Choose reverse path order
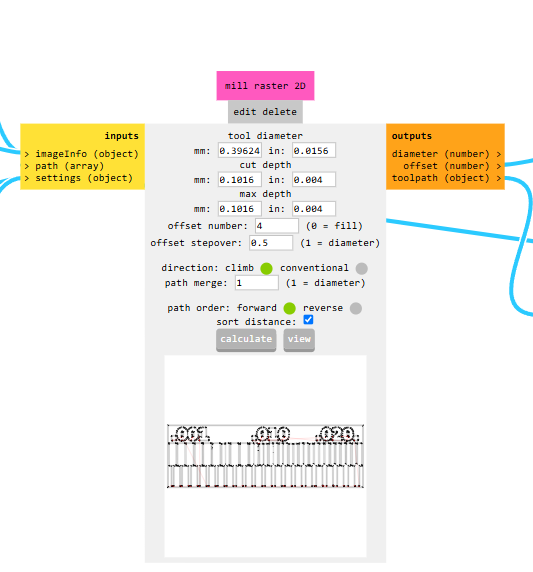Viewport: 533px width, 572px height. point(356,308)
